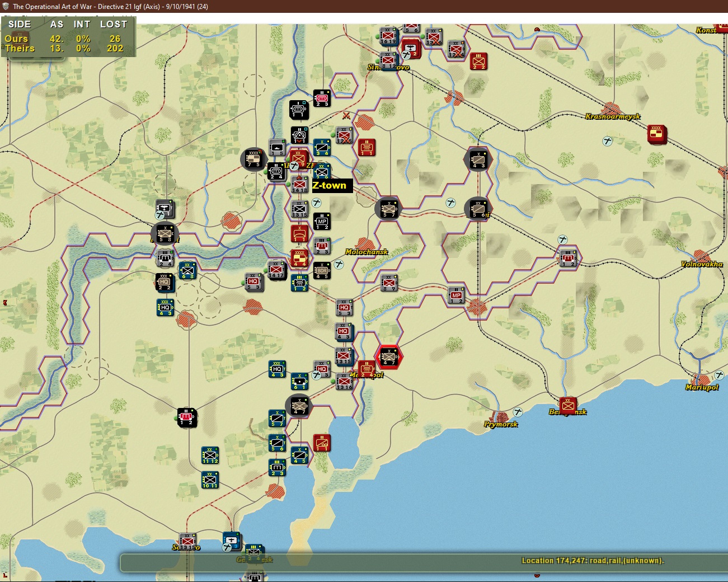Select gray division 16-19 at top
The image size is (728, 582).
pyautogui.click(x=388, y=36)
